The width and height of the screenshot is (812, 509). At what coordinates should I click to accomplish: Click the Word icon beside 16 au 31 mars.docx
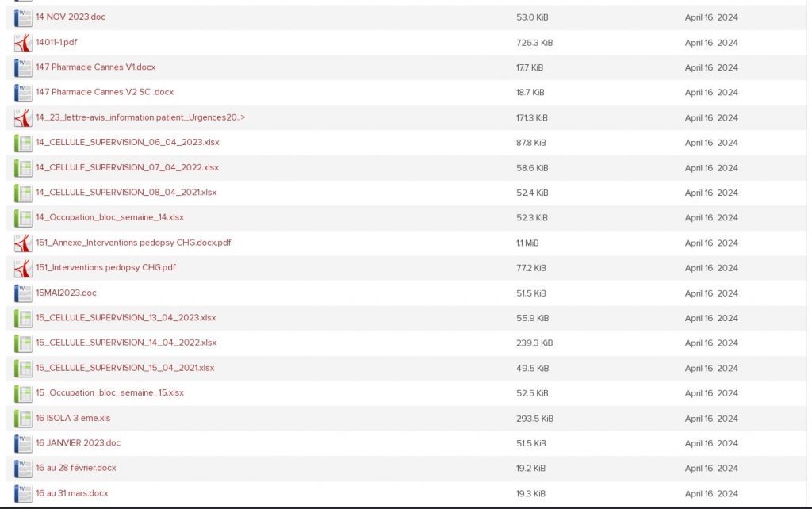[23, 493]
